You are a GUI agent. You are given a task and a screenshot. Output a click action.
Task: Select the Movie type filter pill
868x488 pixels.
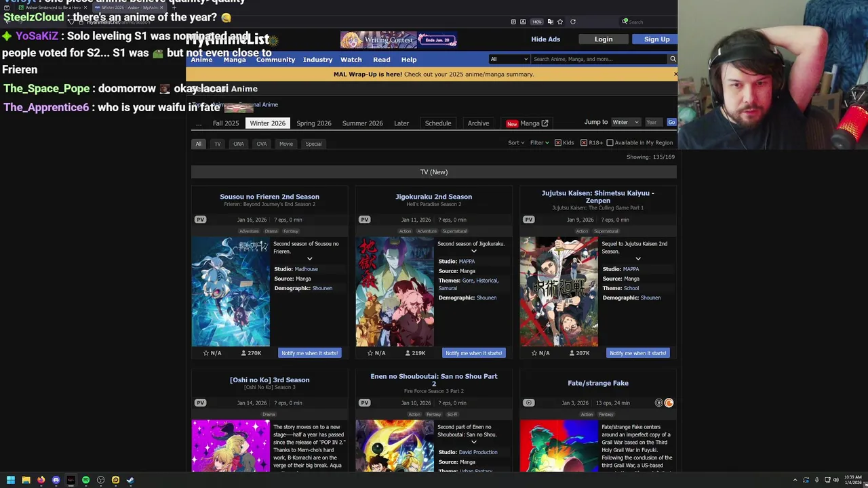[x=286, y=144]
